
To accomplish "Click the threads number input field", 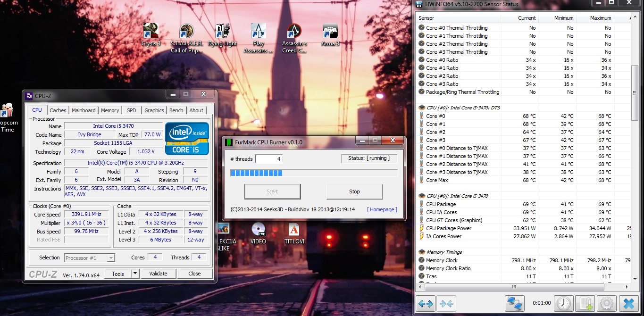I will click(268, 159).
